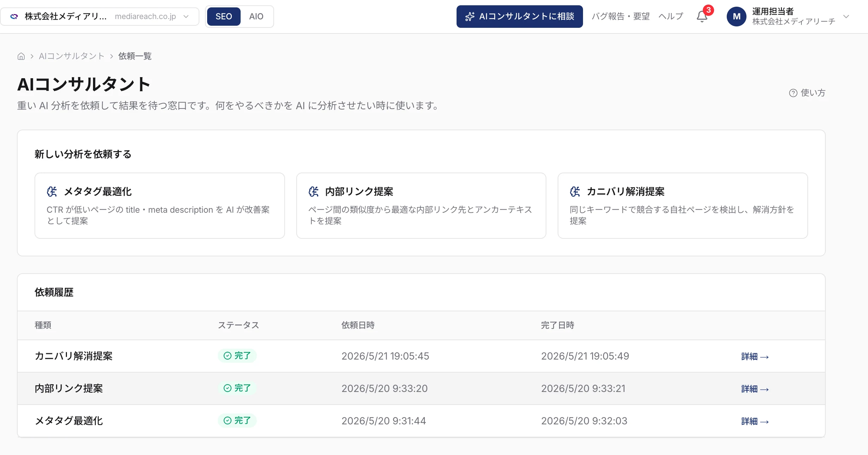
Task: Click the red notification badge showing 3
Action: pyautogui.click(x=708, y=10)
